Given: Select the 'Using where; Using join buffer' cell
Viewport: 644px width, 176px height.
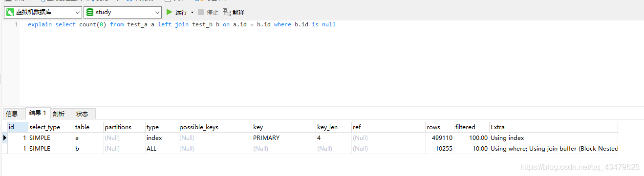Looking at the screenshot, I should click(554, 148).
